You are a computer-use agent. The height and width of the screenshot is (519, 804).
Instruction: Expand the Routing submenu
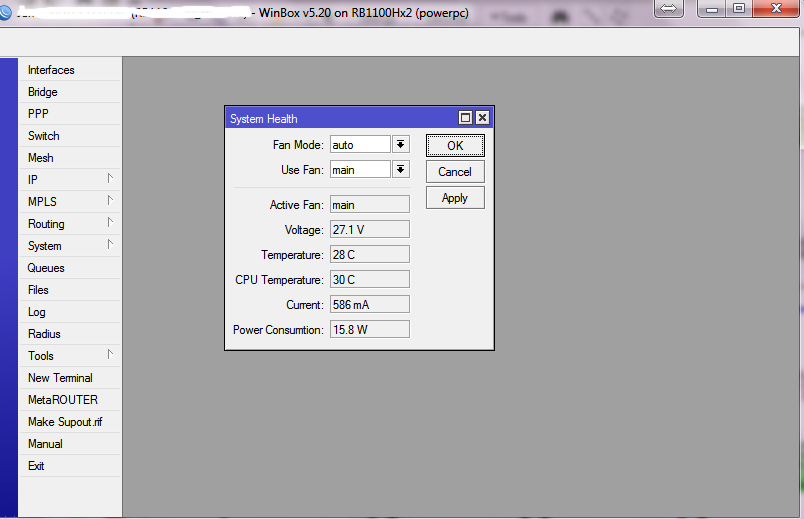[x=70, y=224]
